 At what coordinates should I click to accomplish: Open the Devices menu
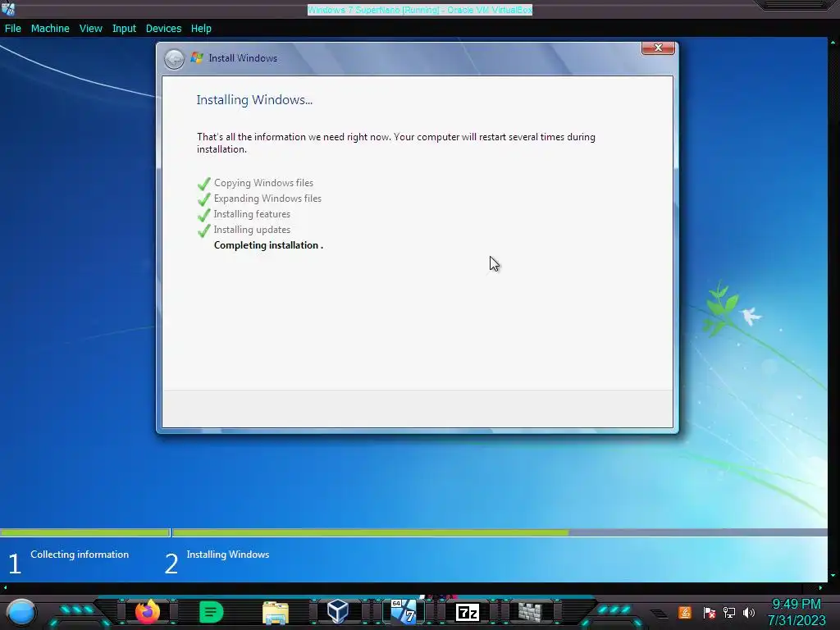click(163, 29)
